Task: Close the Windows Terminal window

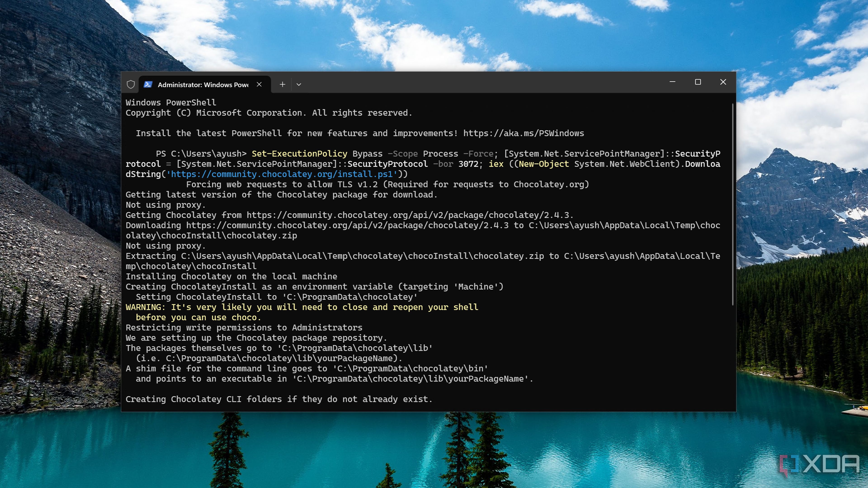Action: [x=723, y=82]
